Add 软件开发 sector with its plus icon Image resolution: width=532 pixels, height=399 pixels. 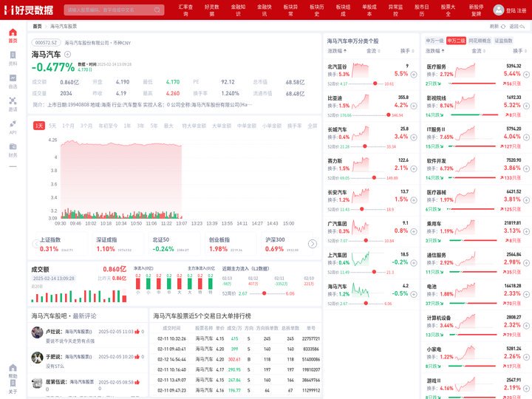point(526,168)
